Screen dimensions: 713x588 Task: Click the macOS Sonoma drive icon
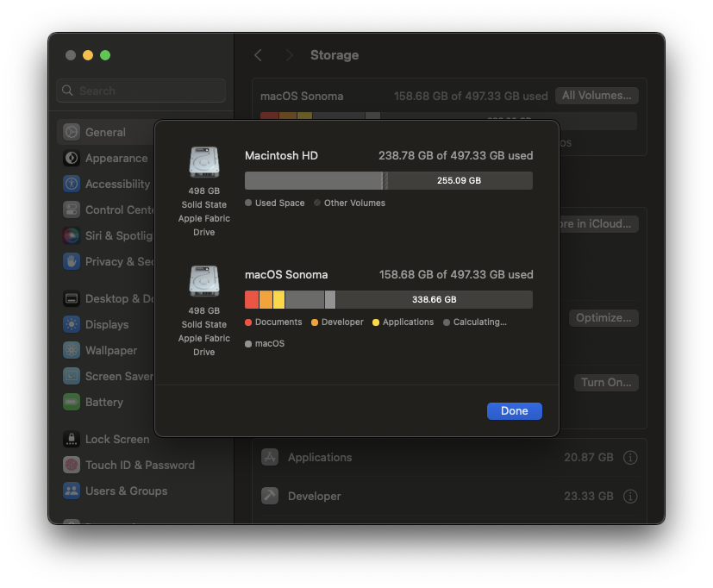204,283
